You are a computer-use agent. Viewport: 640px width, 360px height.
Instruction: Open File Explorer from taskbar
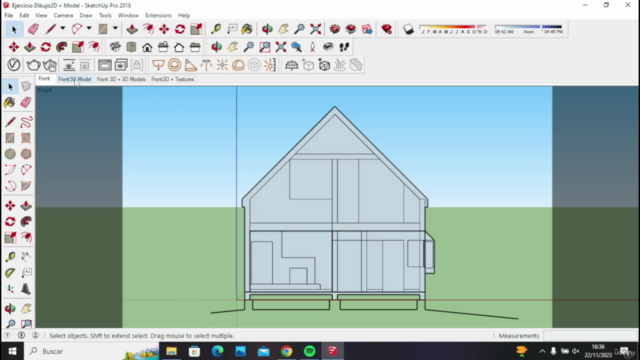(x=171, y=351)
